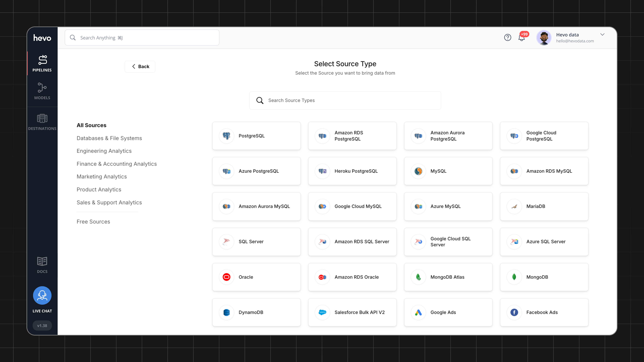Click the Amazon RDS SQL Server icon
Image resolution: width=644 pixels, height=362 pixels.
(323, 242)
